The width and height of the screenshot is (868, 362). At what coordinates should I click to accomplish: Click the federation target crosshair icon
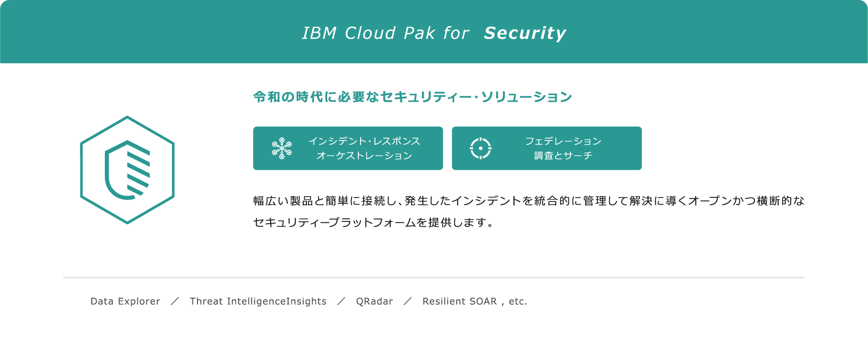(481, 148)
